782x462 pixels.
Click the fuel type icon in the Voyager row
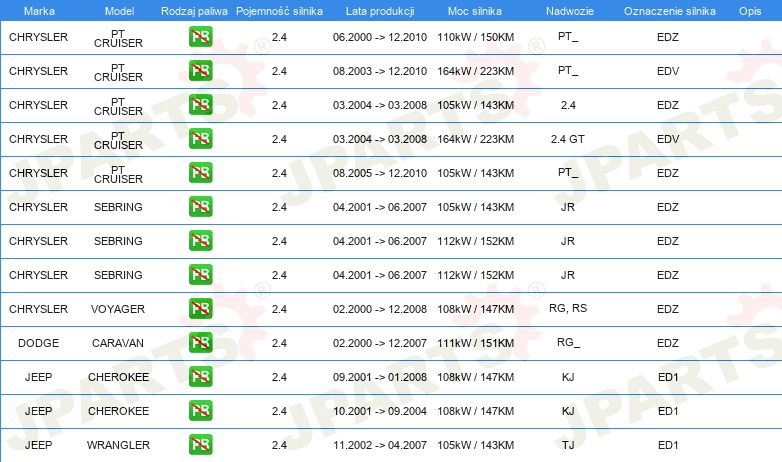point(200,308)
